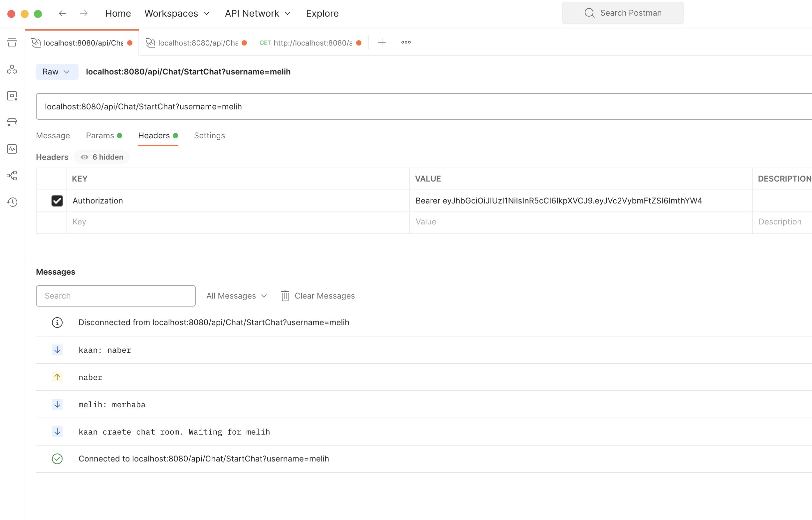
Task: Open the API Network dropdown menu
Action: (x=258, y=13)
